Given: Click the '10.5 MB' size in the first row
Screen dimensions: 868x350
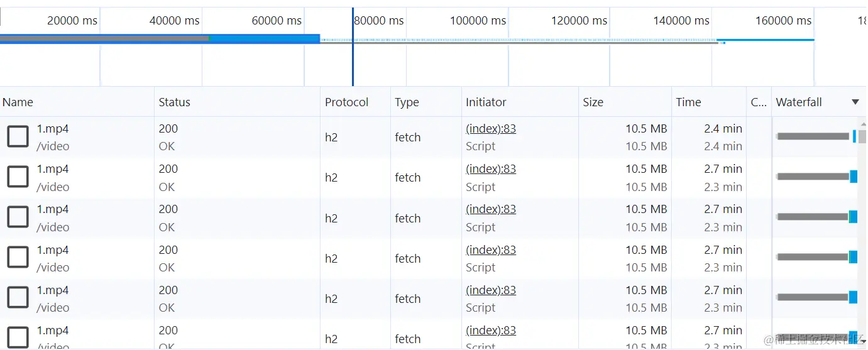Looking at the screenshot, I should point(646,128).
